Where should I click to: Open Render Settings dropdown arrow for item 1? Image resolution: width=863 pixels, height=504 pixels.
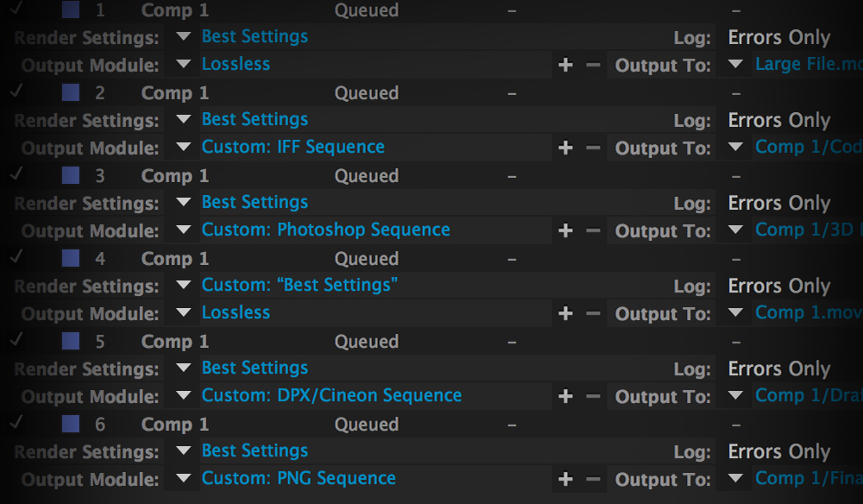(x=182, y=37)
